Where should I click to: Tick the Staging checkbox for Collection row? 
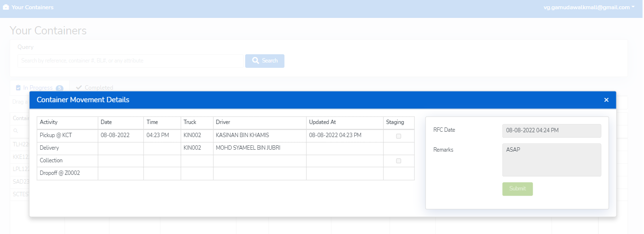coord(398,161)
